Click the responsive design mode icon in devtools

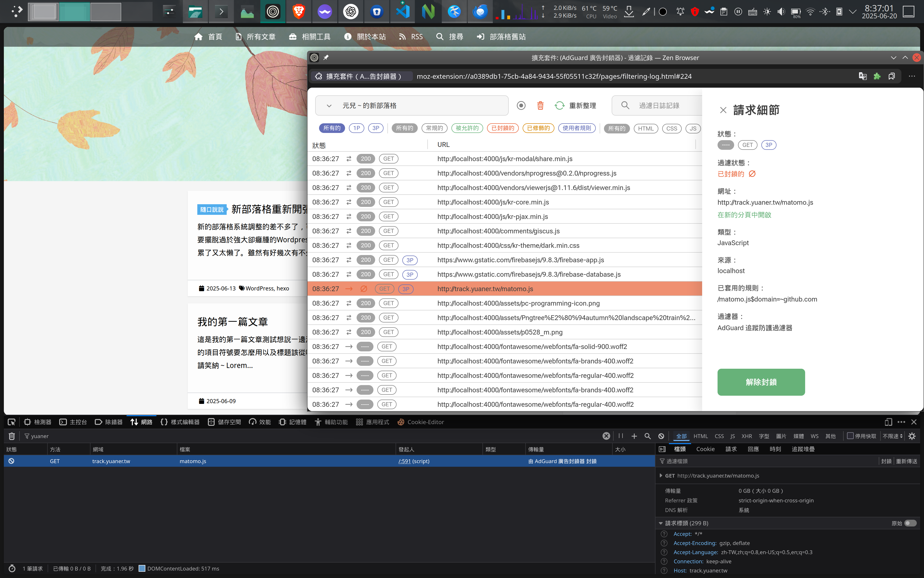click(x=888, y=422)
